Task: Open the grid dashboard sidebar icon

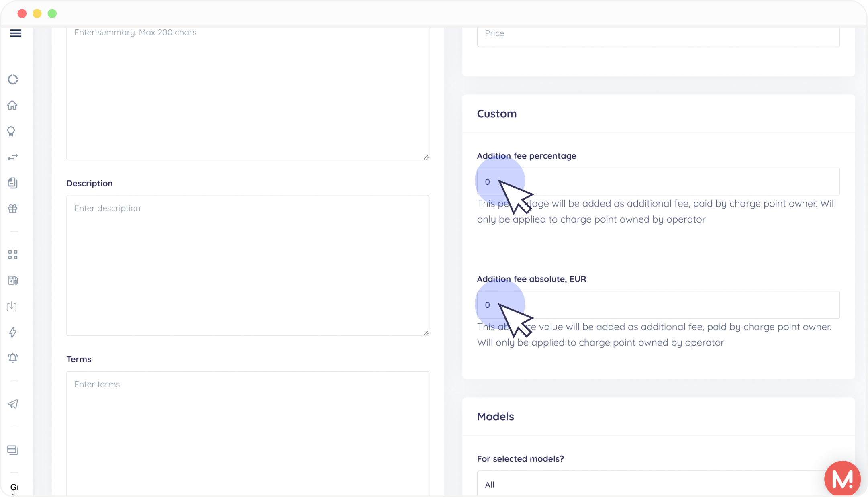Action: pyautogui.click(x=13, y=255)
